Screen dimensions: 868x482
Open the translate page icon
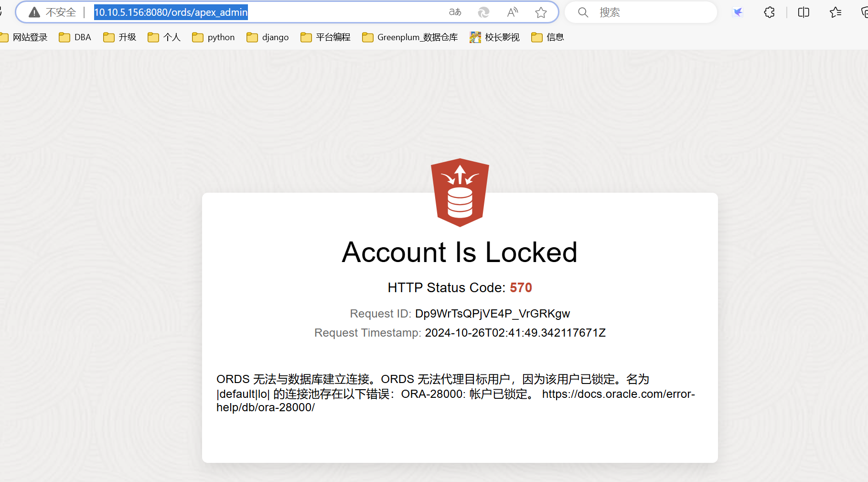(x=455, y=12)
